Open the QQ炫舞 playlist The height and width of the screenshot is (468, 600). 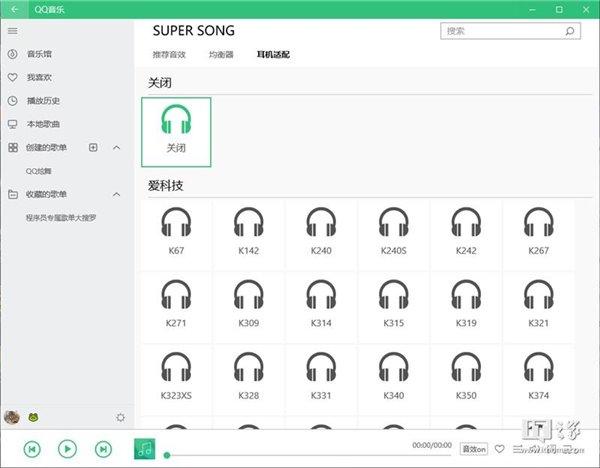pos(38,171)
